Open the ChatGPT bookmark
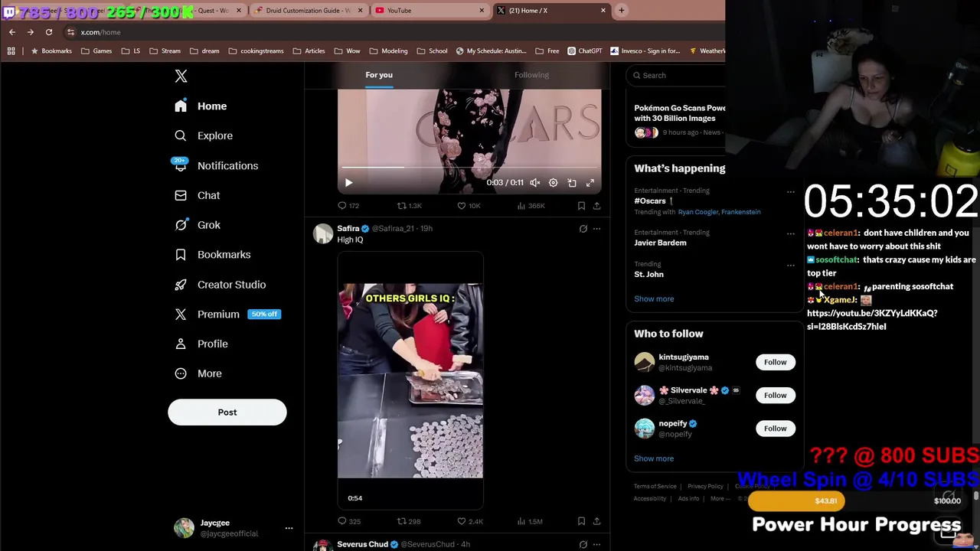This screenshot has width=980, height=551. (x=585, y=51)
